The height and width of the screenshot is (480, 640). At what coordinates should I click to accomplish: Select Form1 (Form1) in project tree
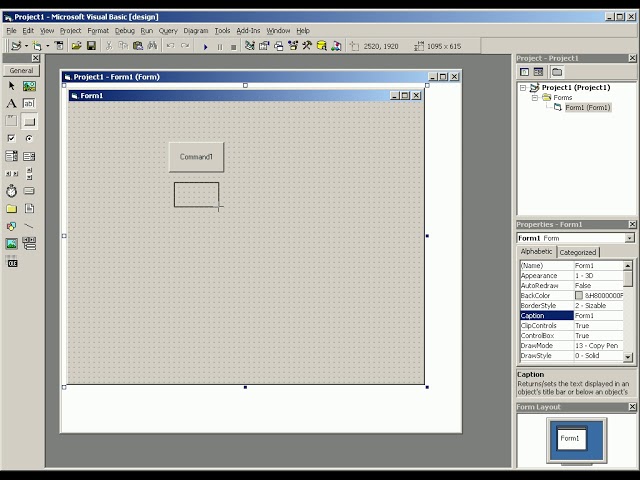coord(588,107)
